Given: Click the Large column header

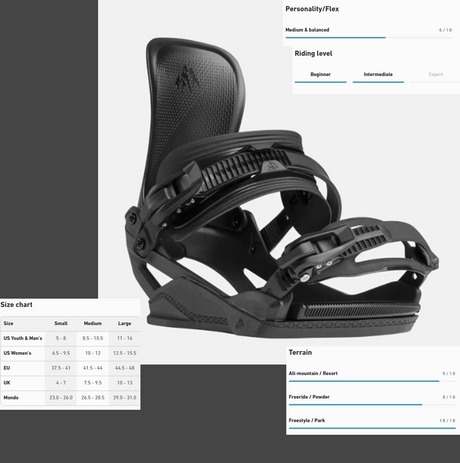Looking at the screenshot, I should click(124, 323).
